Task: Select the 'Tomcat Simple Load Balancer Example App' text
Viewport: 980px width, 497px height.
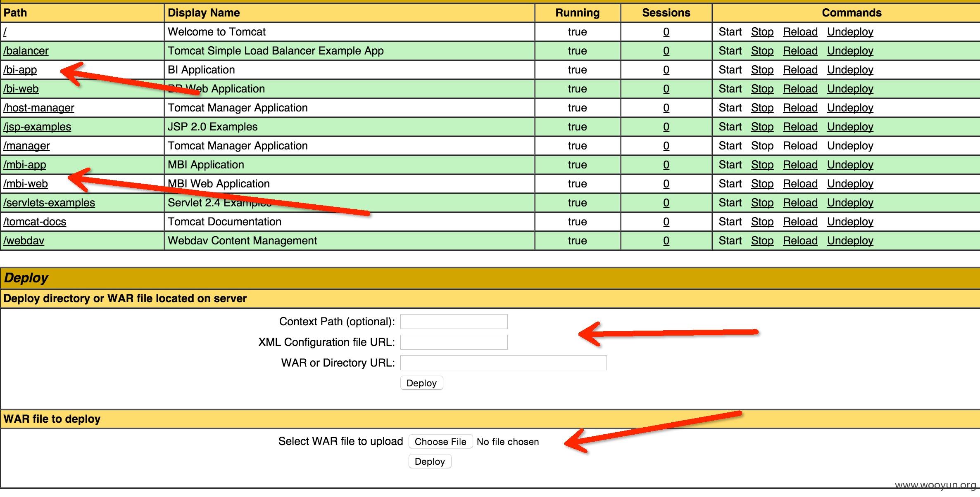Action: 276,51
